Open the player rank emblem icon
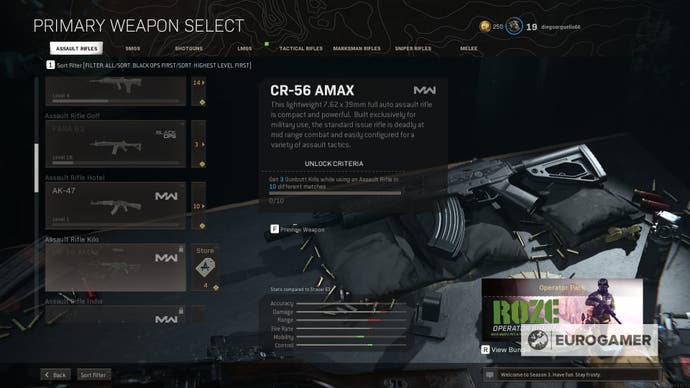The width and height of the screenshot is (690, 388). point(514,26)
